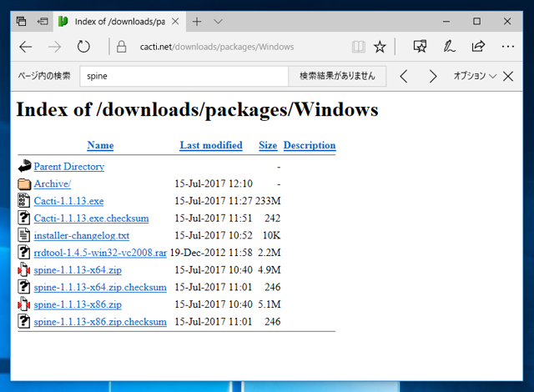Open reading view book icon

(358, 47)
